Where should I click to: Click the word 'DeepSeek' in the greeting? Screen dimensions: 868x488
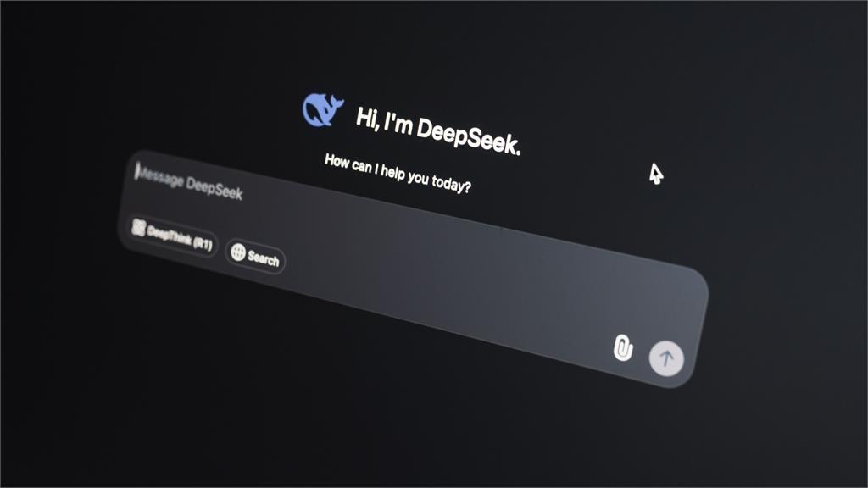pos(468,136)
